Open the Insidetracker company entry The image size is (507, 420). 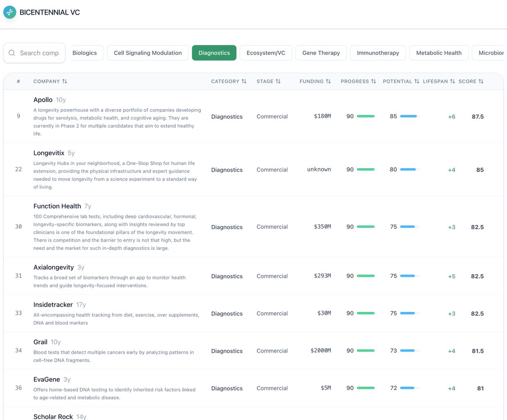53,305
